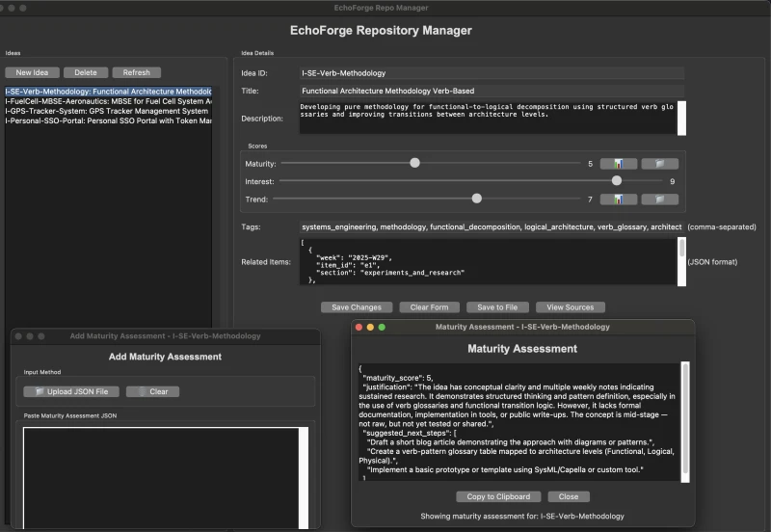Open the folder button in the Trend row
Image resolution: width=771 pixels, height=532 pixels.
[659, 199]
